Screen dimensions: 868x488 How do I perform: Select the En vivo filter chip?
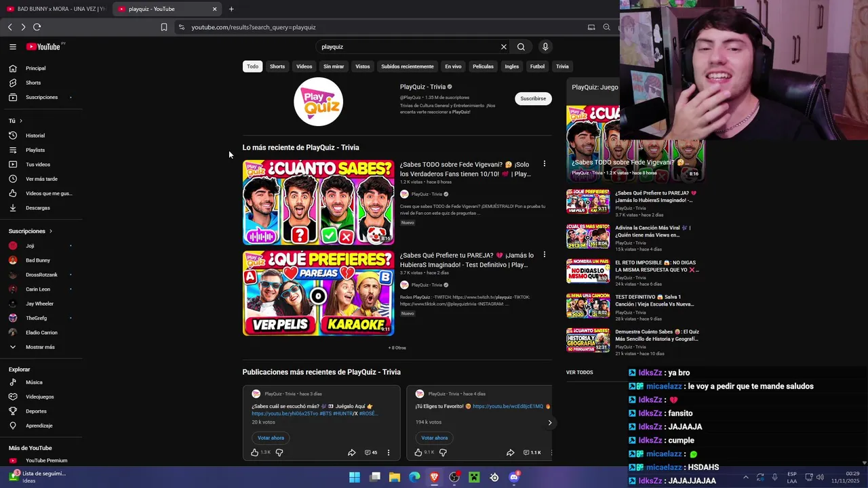coord(453,66)
